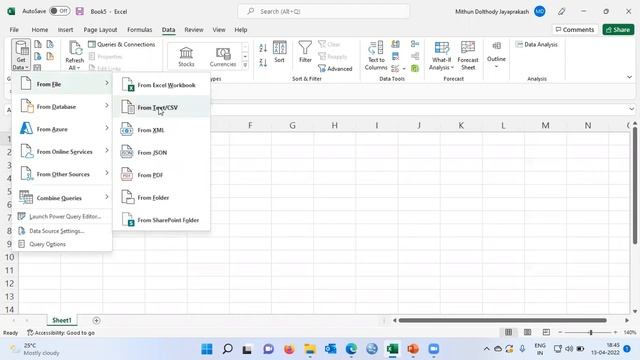Click the Advanced filter button
Image resolution: width=640 pixels, height=360 pixels.
pos(335,68)
